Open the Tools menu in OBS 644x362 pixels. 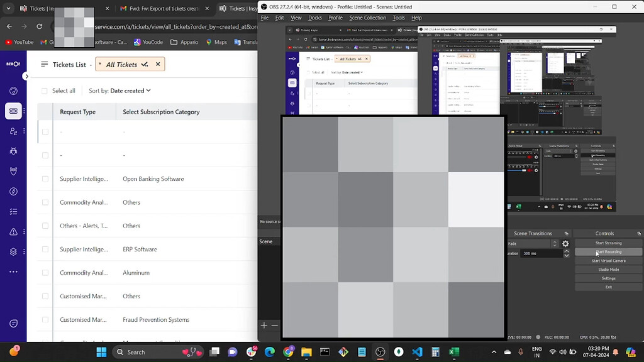pyautogui.click(x=398, y=17)
